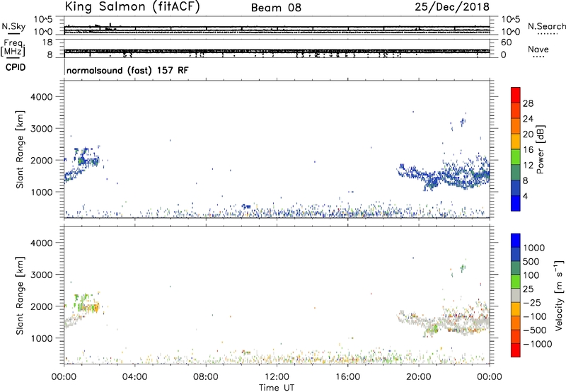This screenshot has width=566, height=392.
Task: Click the '-1000' velocity colorbar tick label
Action: (538, 344)
